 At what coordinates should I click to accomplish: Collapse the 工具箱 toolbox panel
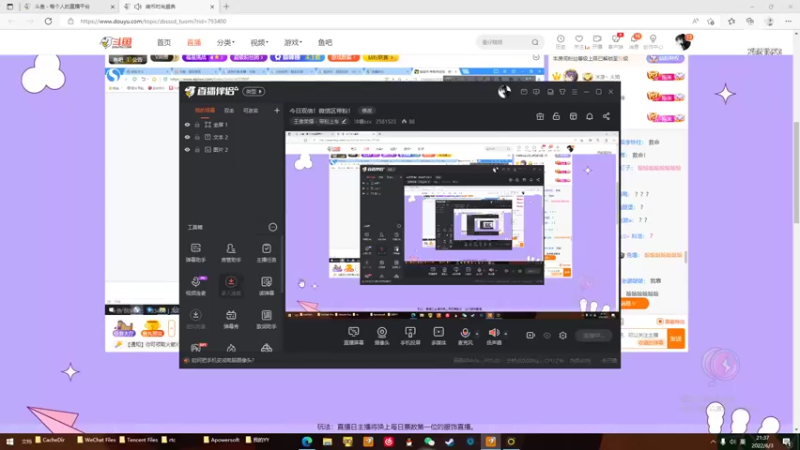click(273, 227)
